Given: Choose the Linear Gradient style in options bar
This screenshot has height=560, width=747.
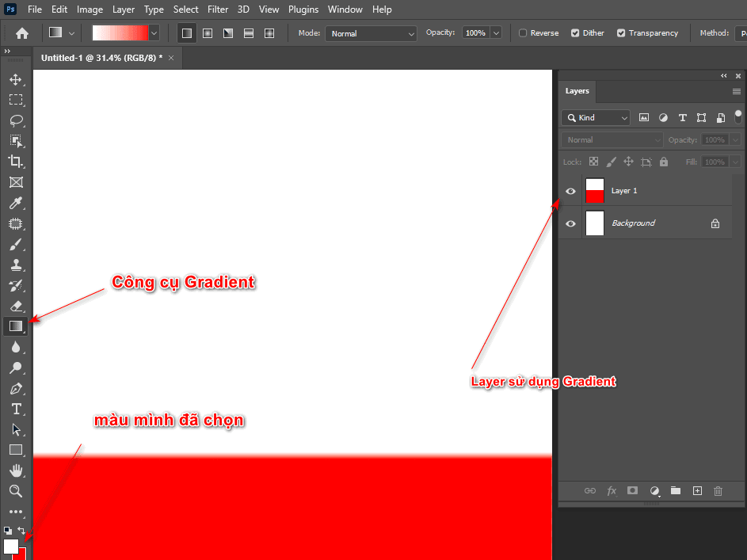Looking at the screenshot, I should (x=187, y=32).
